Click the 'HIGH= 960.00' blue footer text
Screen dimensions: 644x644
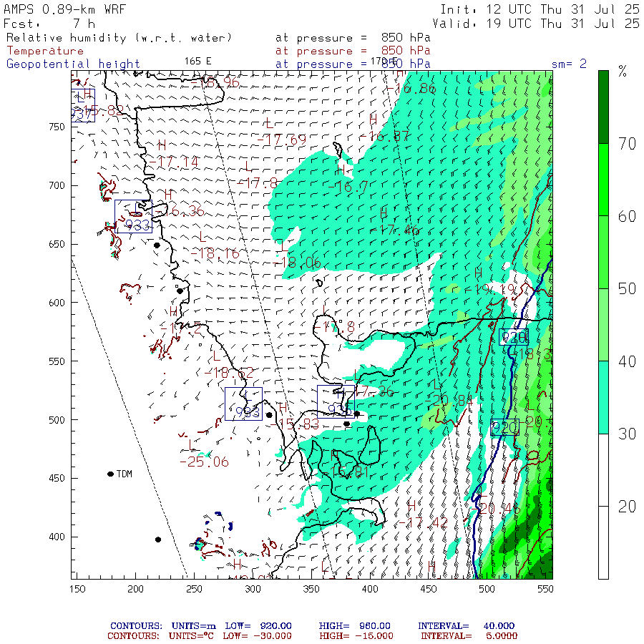tap(355, 626)
